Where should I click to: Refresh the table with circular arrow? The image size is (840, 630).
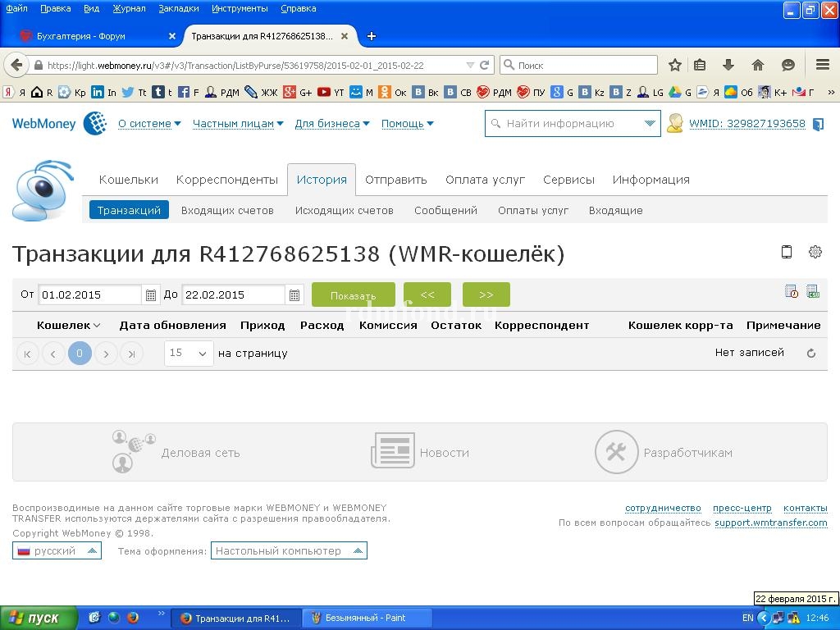tap(811, 353)
